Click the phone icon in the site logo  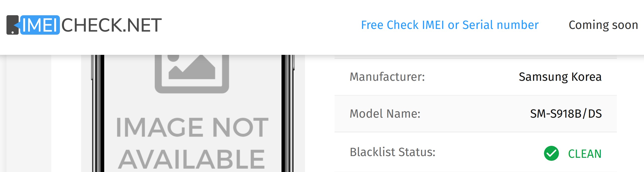click(12, 25)
